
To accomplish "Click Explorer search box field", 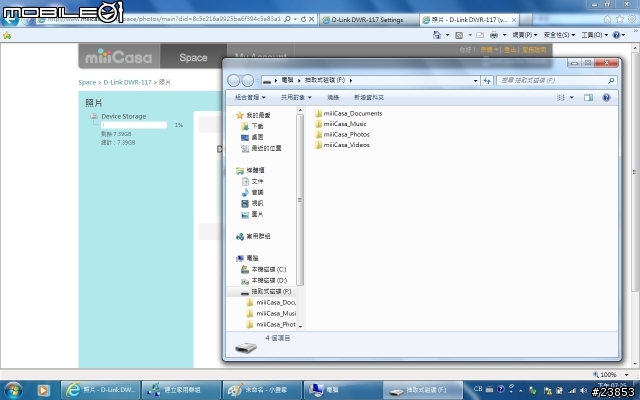I will coord(557,81).
